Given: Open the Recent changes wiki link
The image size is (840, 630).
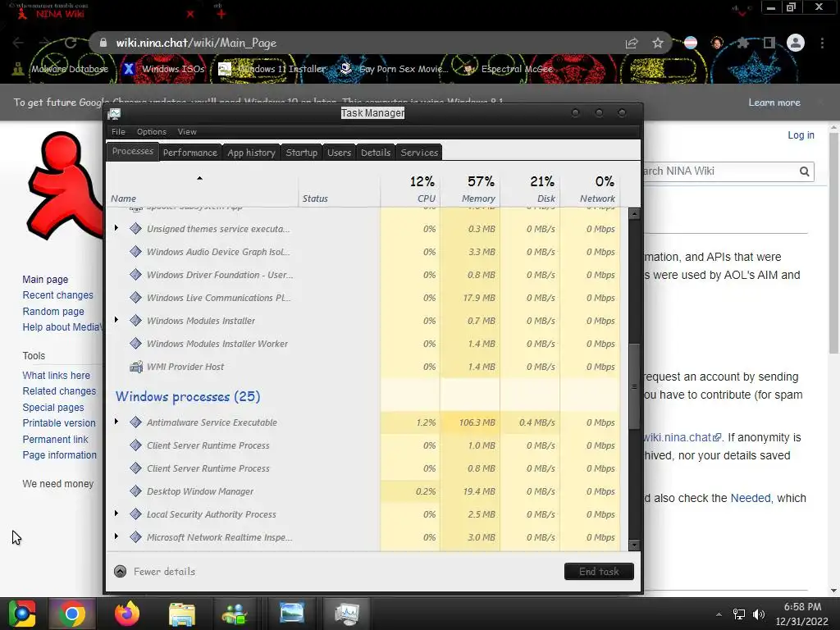Looking at the screenshot, I should pyautogui.click(x=58, y=295).
